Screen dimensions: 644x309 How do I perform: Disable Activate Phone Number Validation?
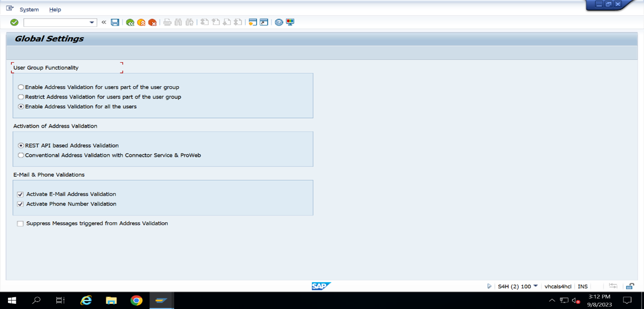[x=20, y=204]
